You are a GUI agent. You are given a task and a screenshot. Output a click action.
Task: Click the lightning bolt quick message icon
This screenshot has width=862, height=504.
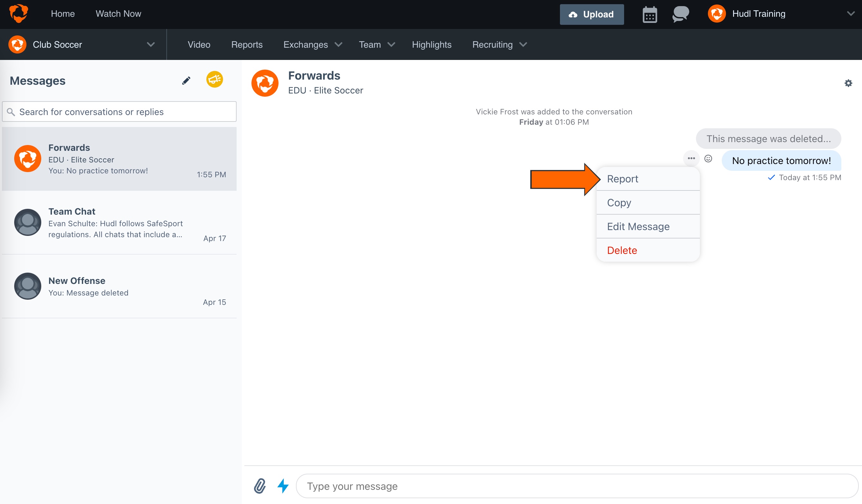[x=283, y=486]
